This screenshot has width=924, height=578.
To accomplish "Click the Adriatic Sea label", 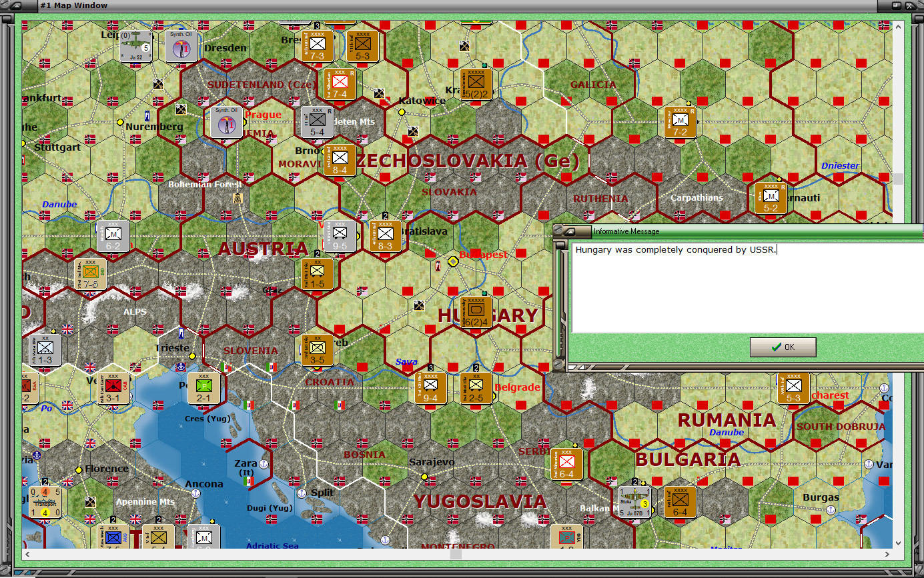I will (272, 546).
